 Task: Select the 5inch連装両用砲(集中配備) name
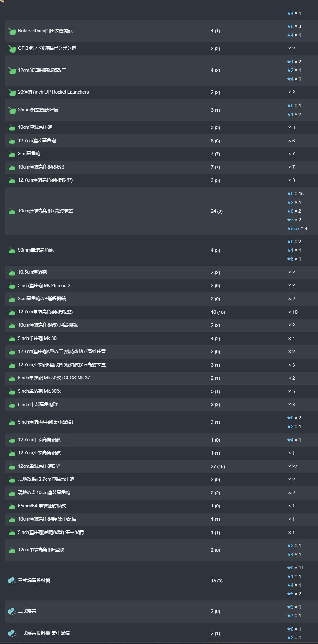46,422
